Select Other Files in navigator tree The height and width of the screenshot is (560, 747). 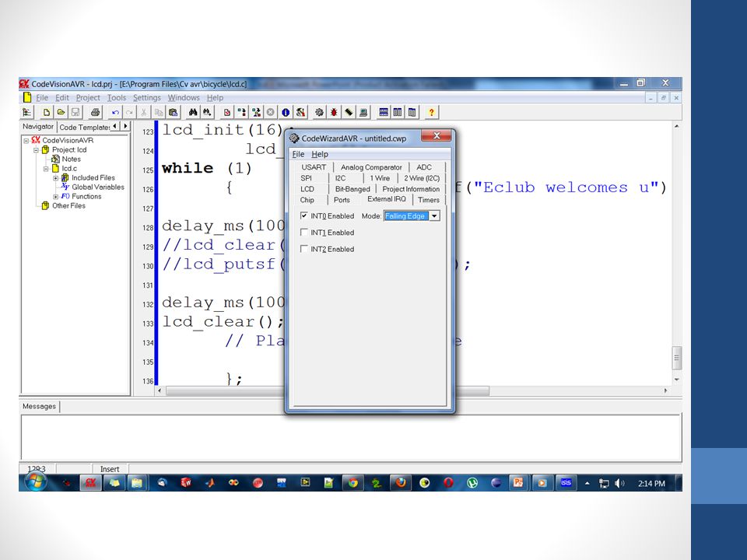[x=68, y=205]
